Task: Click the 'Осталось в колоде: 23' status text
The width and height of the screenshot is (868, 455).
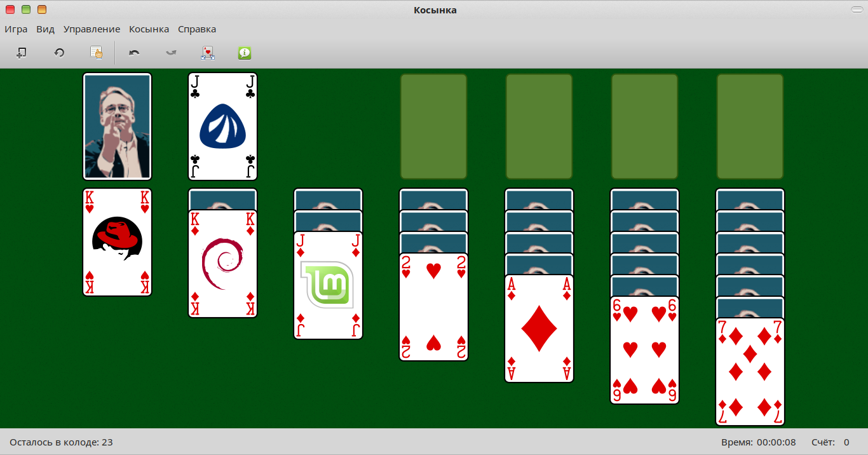Action: 61,442
